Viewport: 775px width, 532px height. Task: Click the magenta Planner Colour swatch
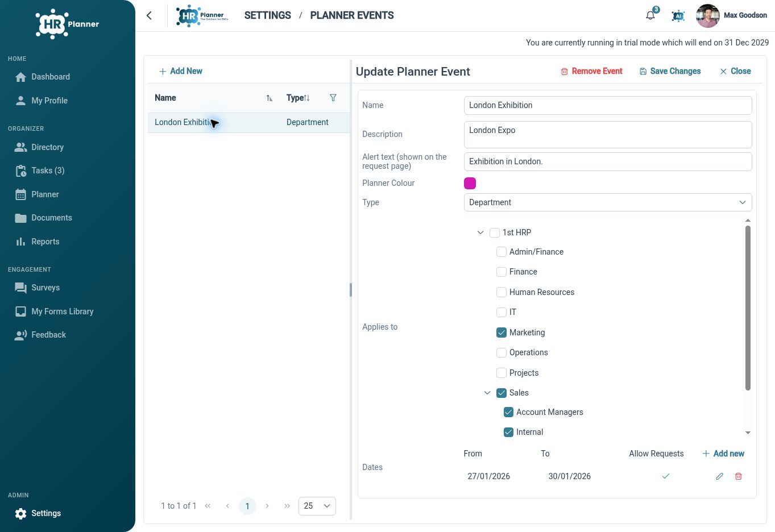click(470, 183)
